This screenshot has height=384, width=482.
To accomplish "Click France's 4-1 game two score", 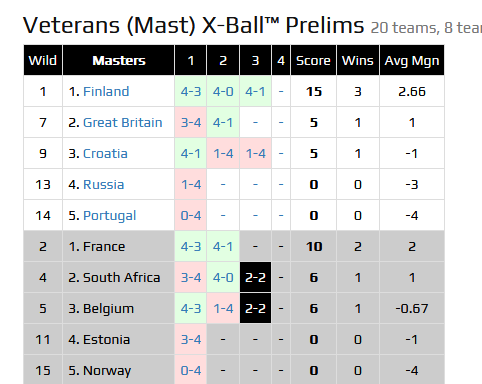I will tap(223, 247).
